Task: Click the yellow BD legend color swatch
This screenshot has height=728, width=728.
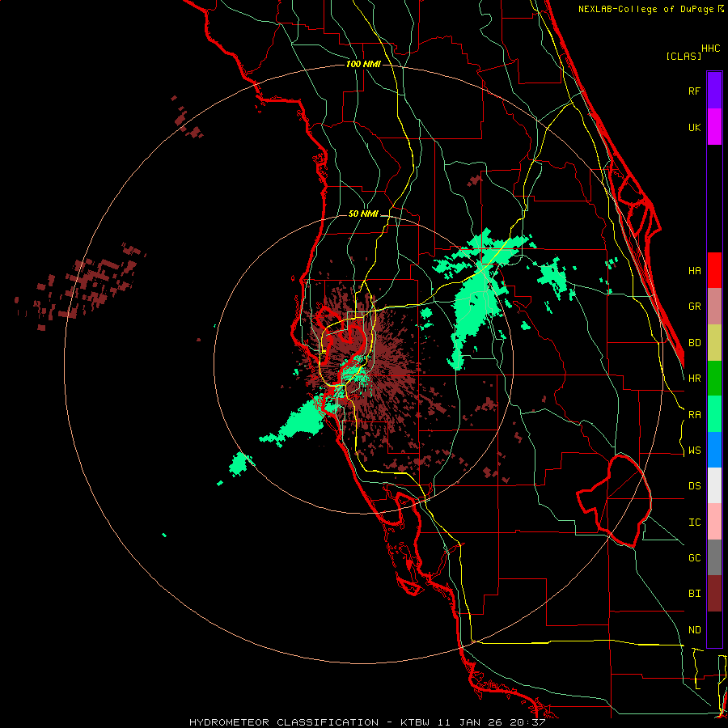Action: coord(714,343)
